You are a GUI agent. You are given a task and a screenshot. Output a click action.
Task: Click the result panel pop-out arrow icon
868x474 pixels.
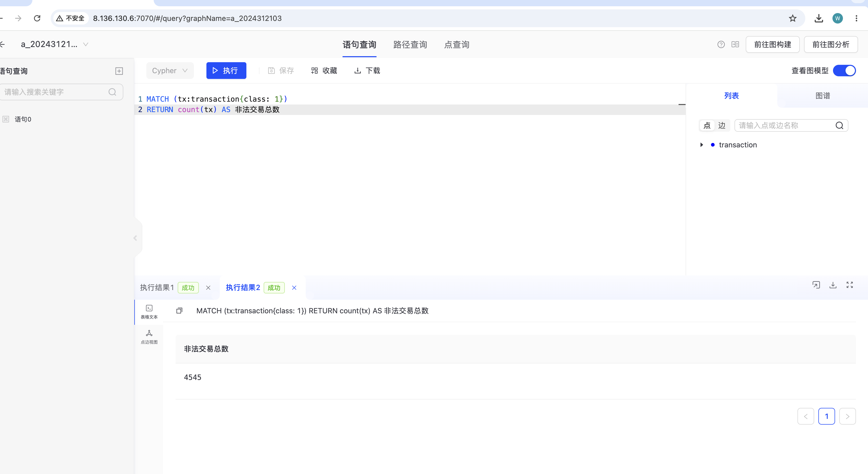click(816, 285)
